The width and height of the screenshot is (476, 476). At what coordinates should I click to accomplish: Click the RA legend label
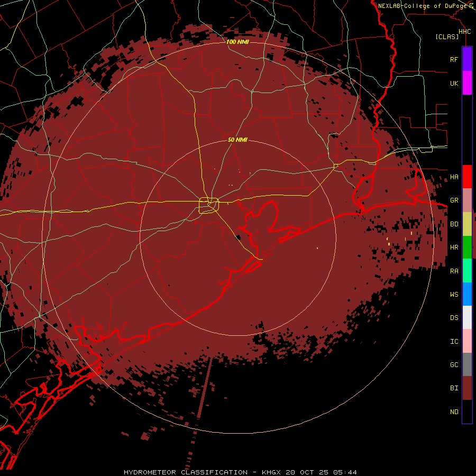(x=454, y=271)
